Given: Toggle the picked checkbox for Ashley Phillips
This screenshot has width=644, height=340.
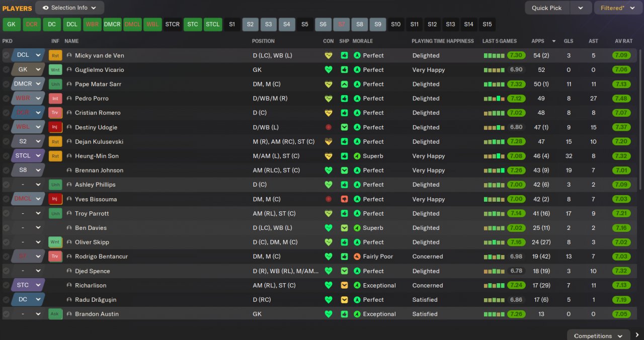Looking at the screenshot, I should click(x=6, y=185).
